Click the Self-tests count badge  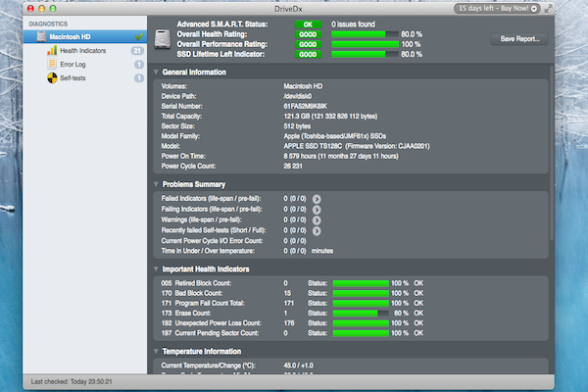point(139,78)
